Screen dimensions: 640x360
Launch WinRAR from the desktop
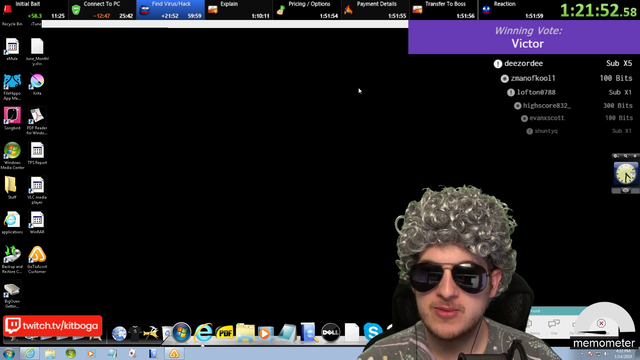(37, 223)
